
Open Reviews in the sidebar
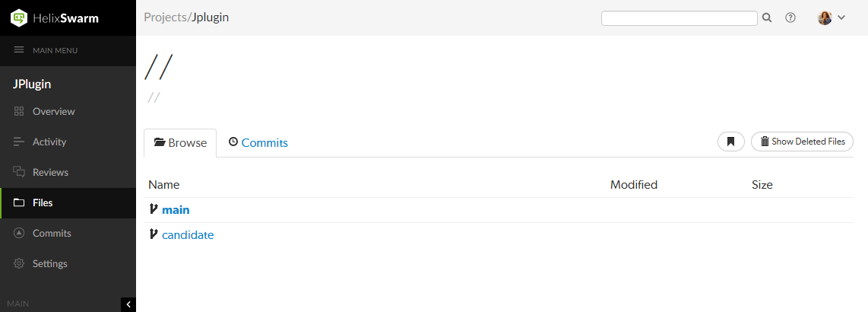[x=50, y=173]
